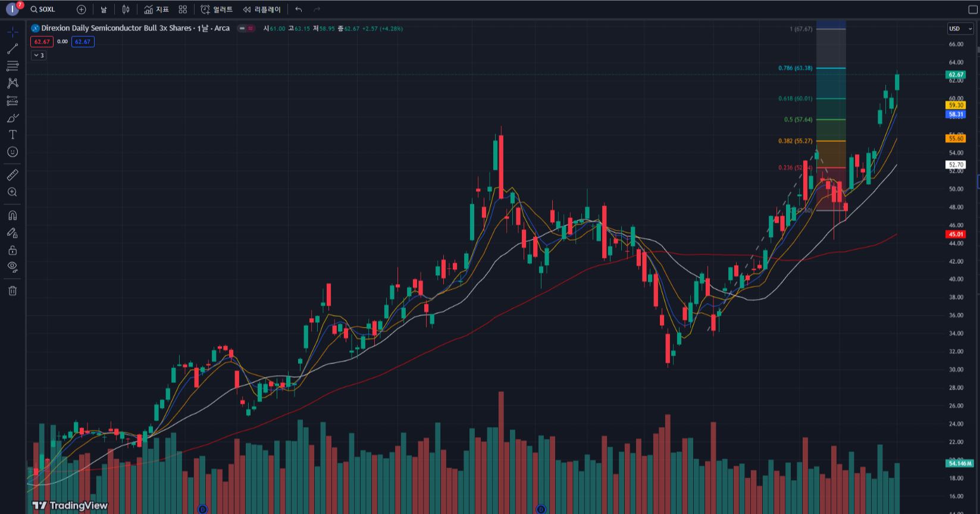The width and height of the screenshot is (980, 514).
Task: Open the USD currency dropdown
Action: click(x=960, y=29)
